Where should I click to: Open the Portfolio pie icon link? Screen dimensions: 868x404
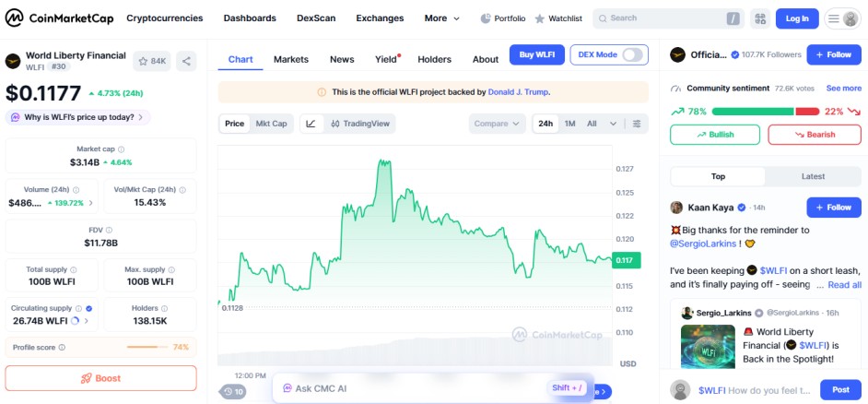502,18
